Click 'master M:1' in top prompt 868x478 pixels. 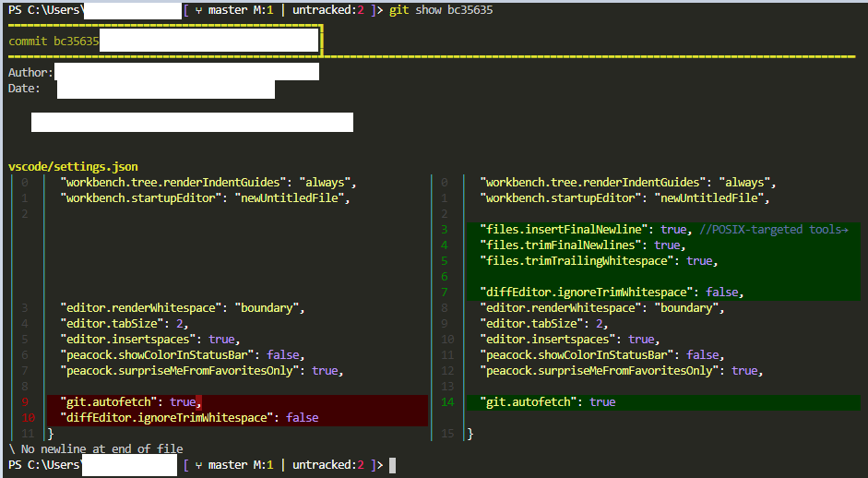(x=241, y=10)
